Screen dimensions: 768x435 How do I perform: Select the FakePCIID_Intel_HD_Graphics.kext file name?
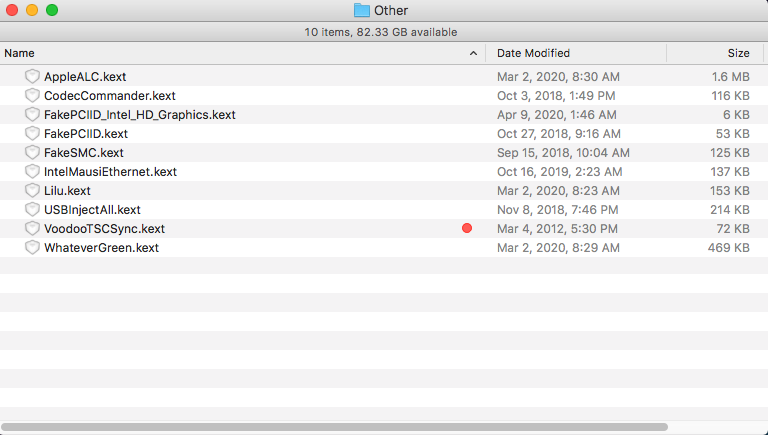(140, 115)
